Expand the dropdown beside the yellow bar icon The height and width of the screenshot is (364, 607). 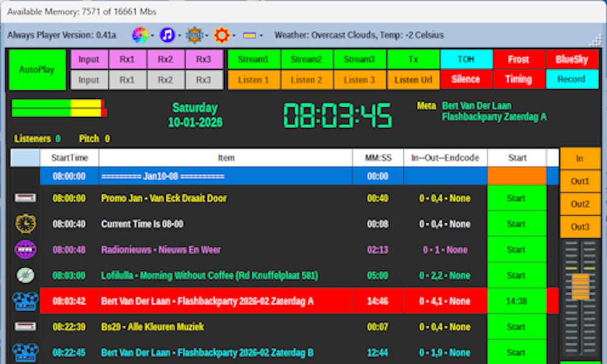click(261, 36)
